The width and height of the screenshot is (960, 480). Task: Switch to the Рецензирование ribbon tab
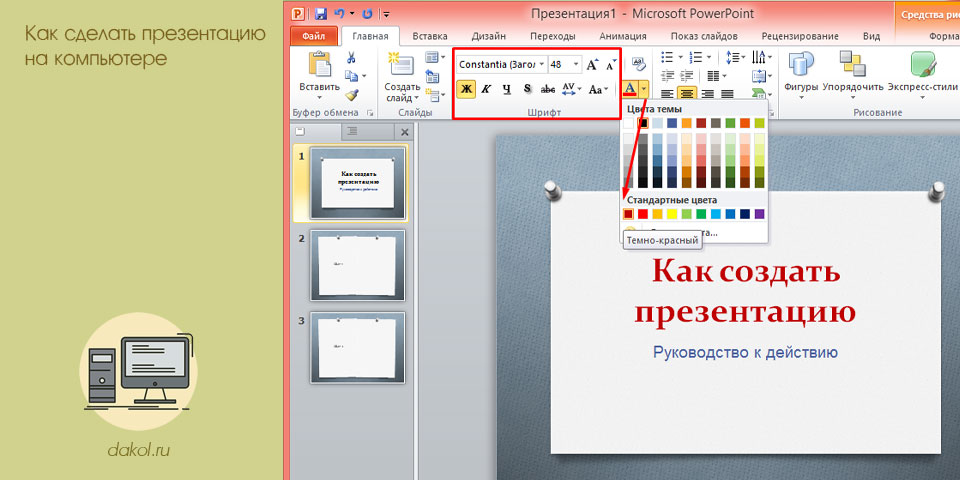click(x=800, y=36)
